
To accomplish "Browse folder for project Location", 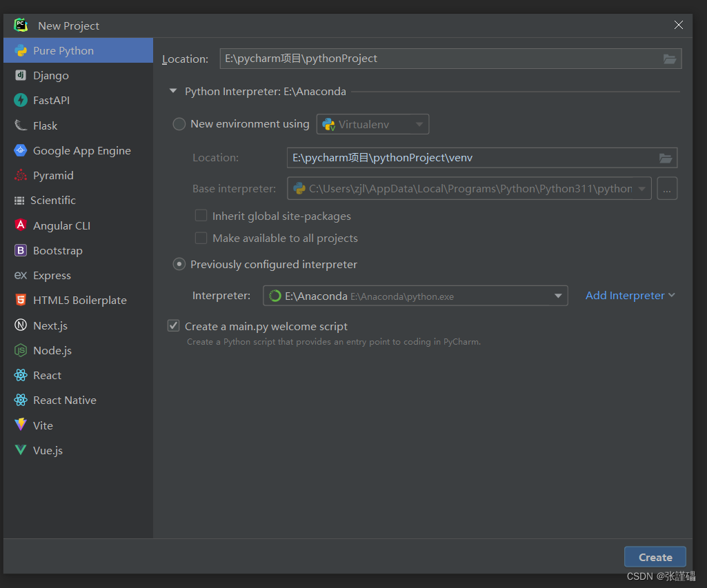I will [670, 59].
